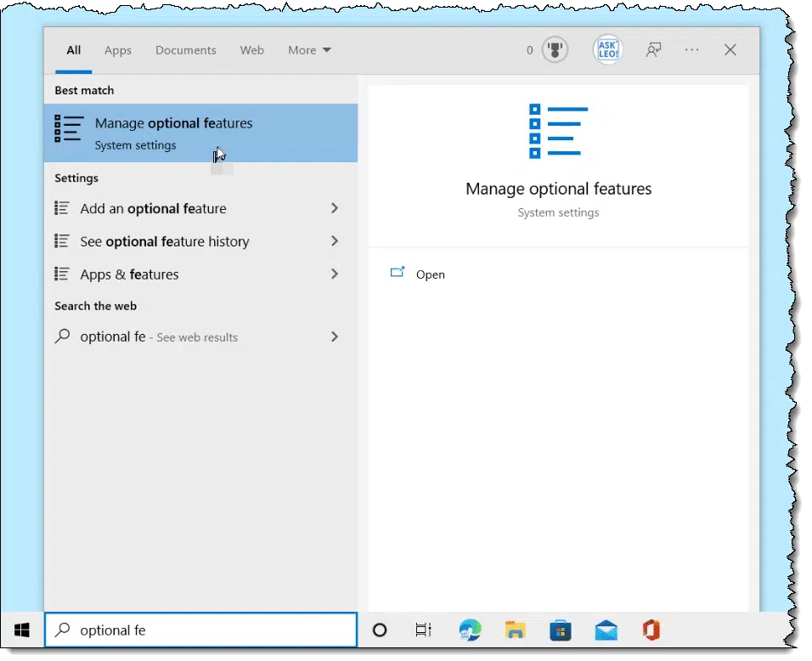Screen dimensions: 812x661
Task: Expand Apps & features chevron
Action: click(x=335, y=274)
